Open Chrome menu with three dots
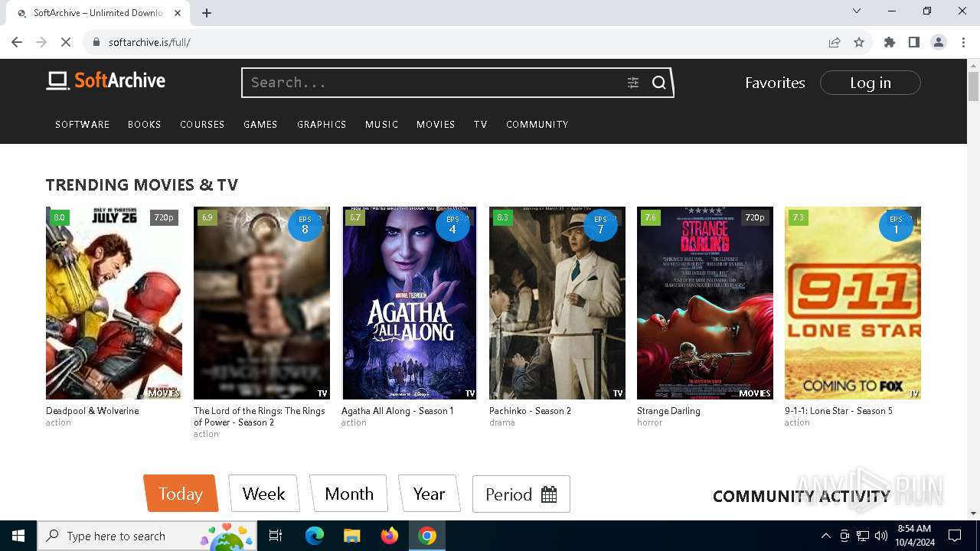 (963, 42)
